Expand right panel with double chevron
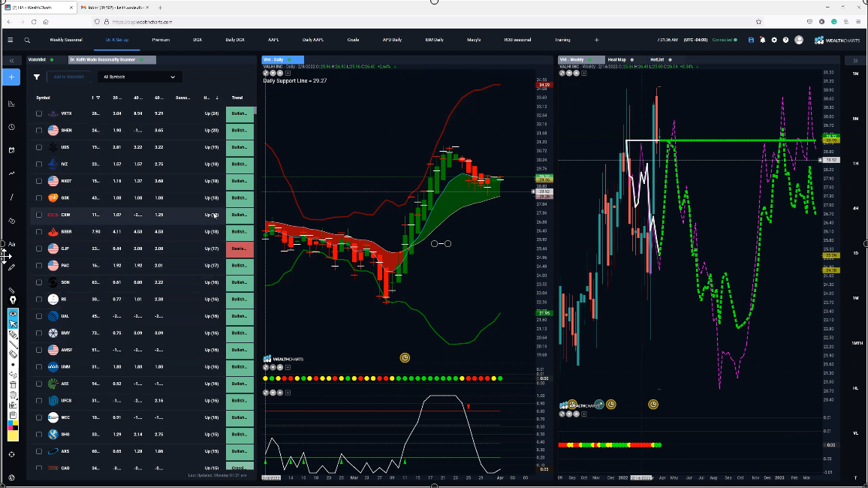The height and width of the screenshot is (488, 868). pos(855,60)
